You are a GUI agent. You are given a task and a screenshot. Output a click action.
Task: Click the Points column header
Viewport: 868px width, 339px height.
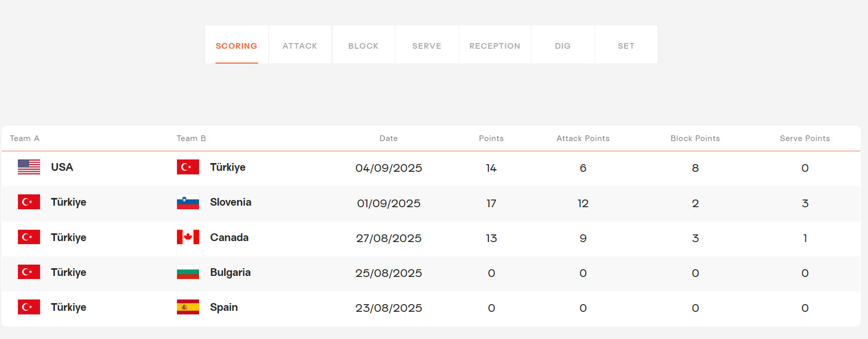pos(491,138)
